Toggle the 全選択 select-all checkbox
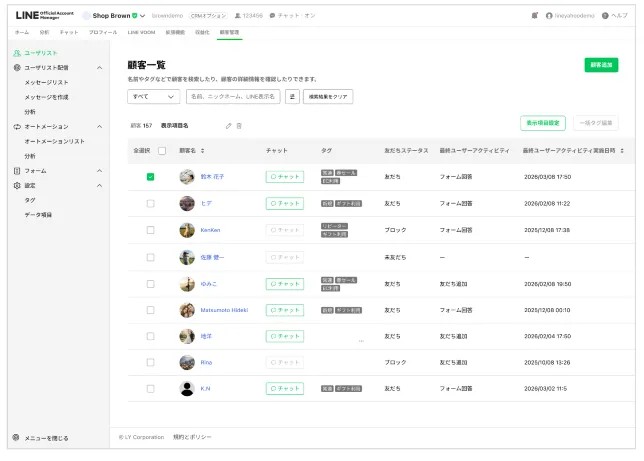This screenshot has height=461, width=644. coord(162,151)
